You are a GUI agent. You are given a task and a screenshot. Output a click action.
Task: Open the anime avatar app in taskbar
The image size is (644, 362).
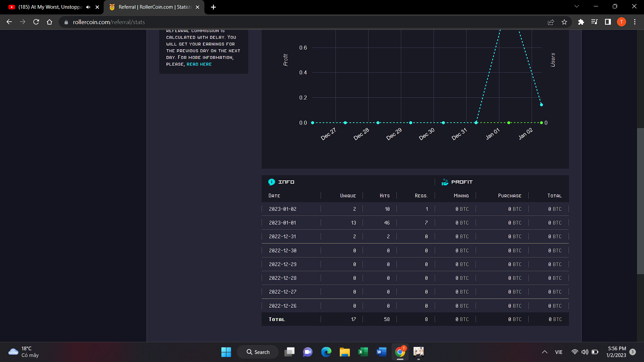[x=418, y=352]
